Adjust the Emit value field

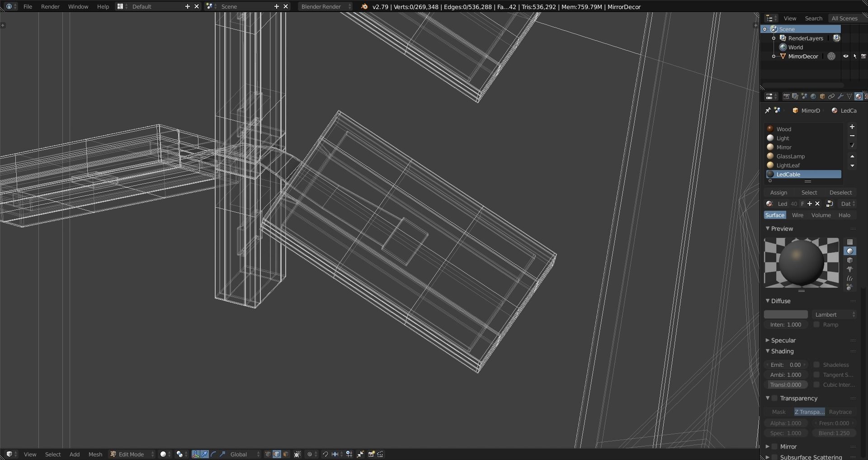coord(786,365)
